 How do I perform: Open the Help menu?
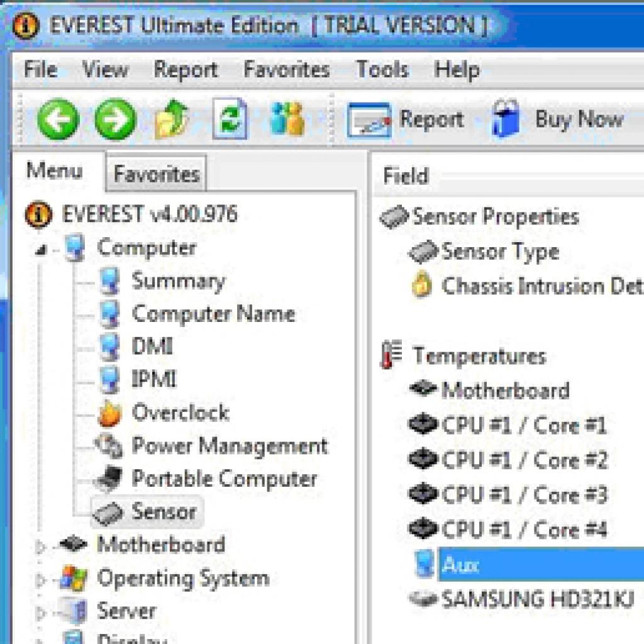[x=457, y=70]
